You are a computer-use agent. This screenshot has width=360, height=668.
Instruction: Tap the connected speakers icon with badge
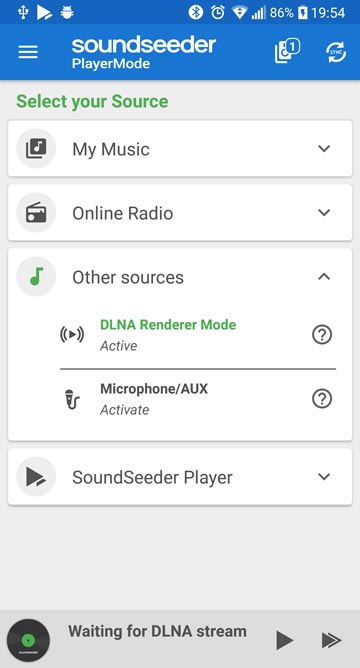coord(287,52)
